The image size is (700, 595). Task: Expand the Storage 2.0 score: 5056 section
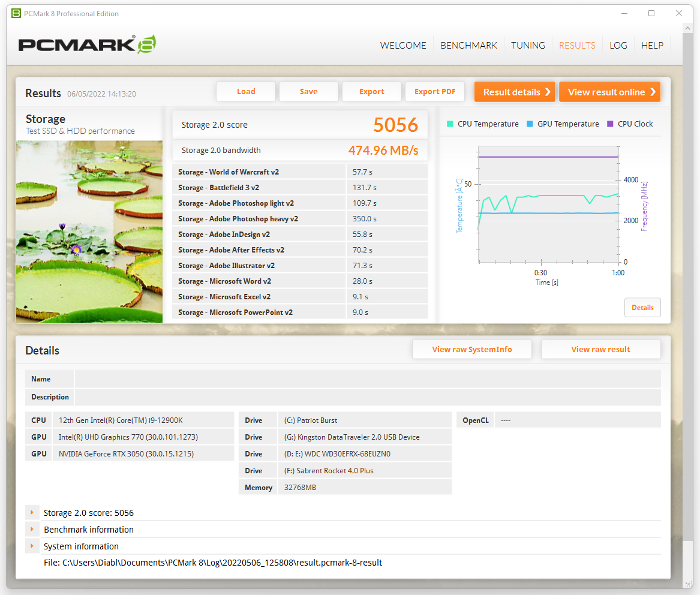click(x=32, y=512)
